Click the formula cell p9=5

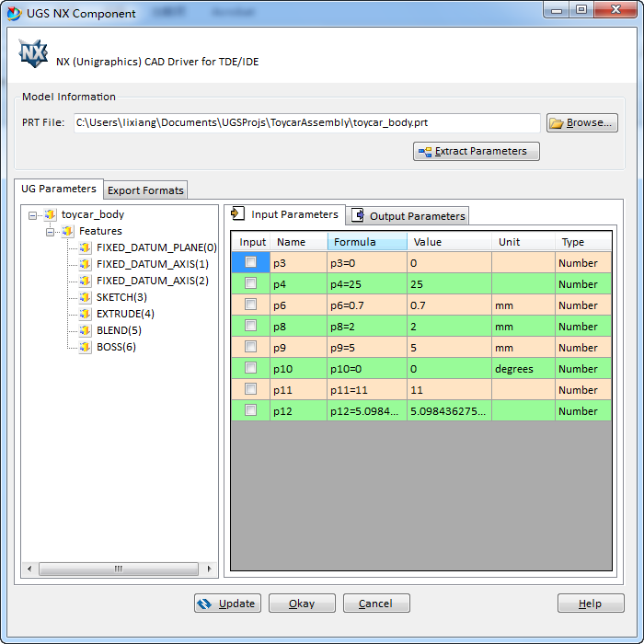coord(367,348)
